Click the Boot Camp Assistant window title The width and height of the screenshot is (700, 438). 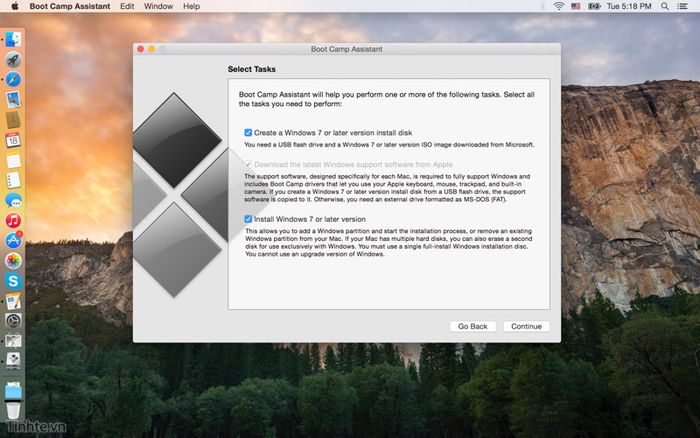pyautogui.click(x=347, y=49)
